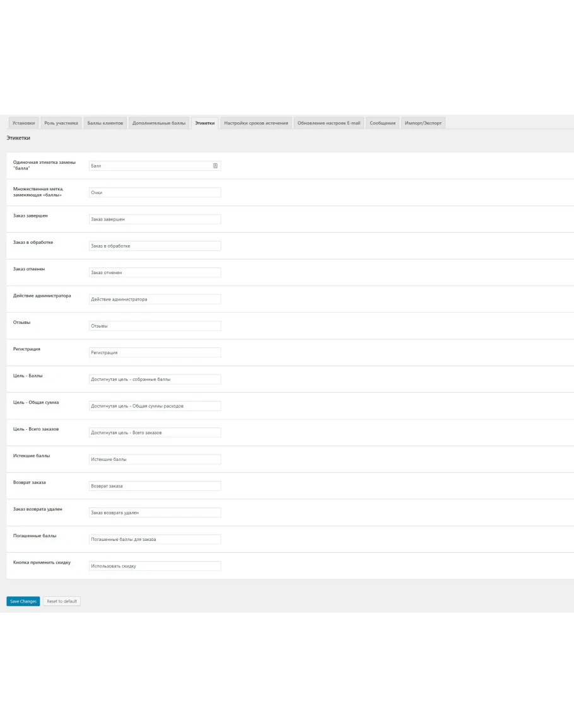Click the Save Changes button
This screenshot has width=574, height=728.
23,601
